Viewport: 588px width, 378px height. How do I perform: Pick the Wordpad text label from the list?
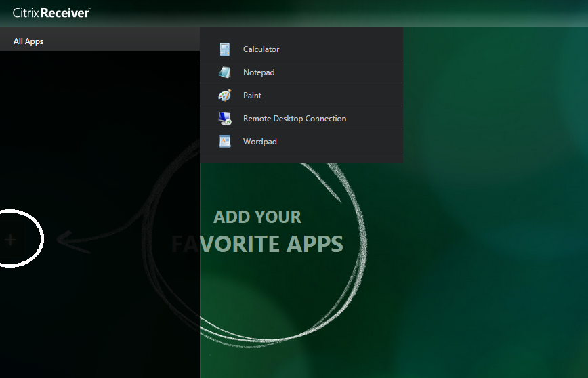260,142
